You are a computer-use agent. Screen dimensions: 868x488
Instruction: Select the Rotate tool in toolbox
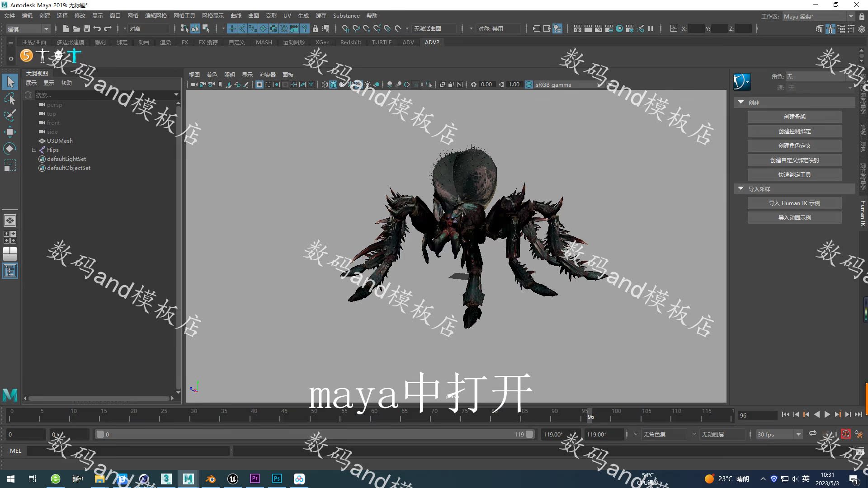click(x=10, y=149)
